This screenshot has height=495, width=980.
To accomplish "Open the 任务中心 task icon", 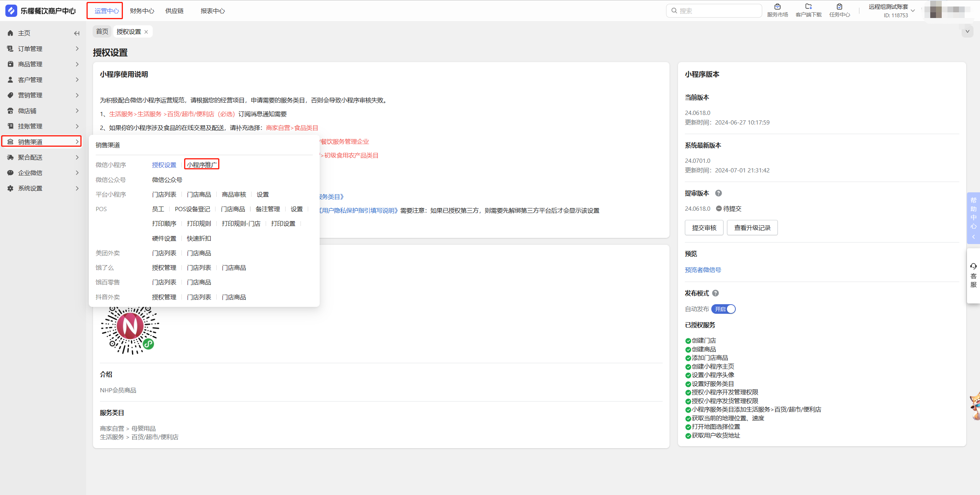I will point(839,7).
